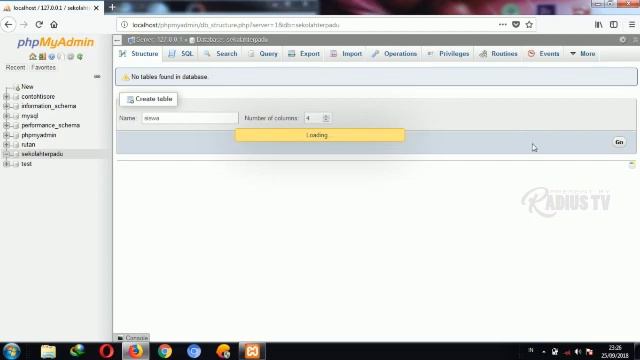Screen dimensions: 640x360
Task: Click the Pocket save icon
Action: tap(516, 24)
